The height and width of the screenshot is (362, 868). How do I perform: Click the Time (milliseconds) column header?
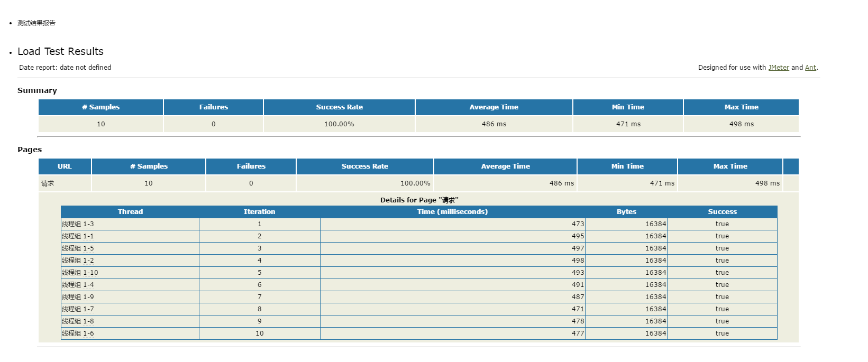point(453,212)
